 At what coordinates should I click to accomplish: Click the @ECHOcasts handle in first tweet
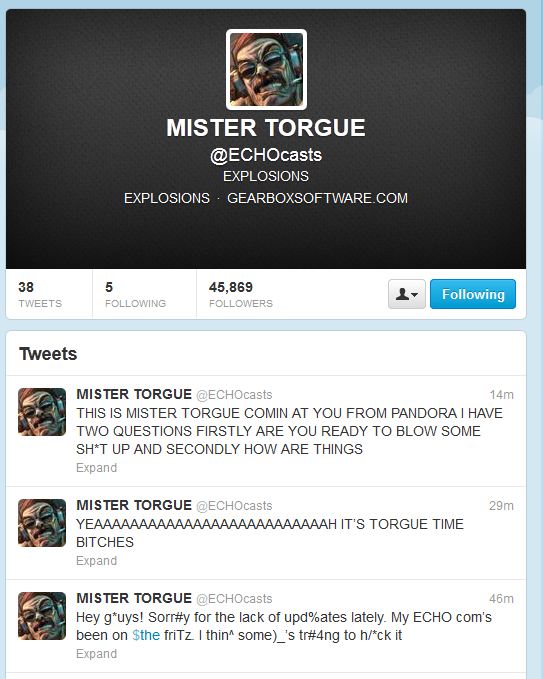(x=234, y=395)
